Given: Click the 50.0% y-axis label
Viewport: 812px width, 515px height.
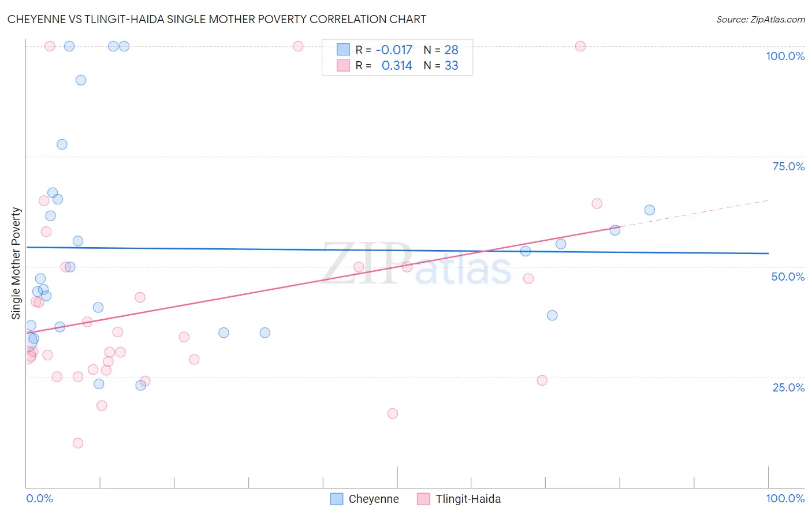Looking at the screenshot, I should pyautogui.click(x=788, y=277).
